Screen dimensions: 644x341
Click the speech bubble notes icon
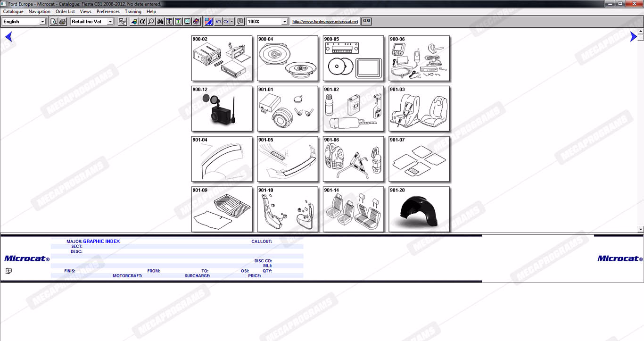(240, 22)
